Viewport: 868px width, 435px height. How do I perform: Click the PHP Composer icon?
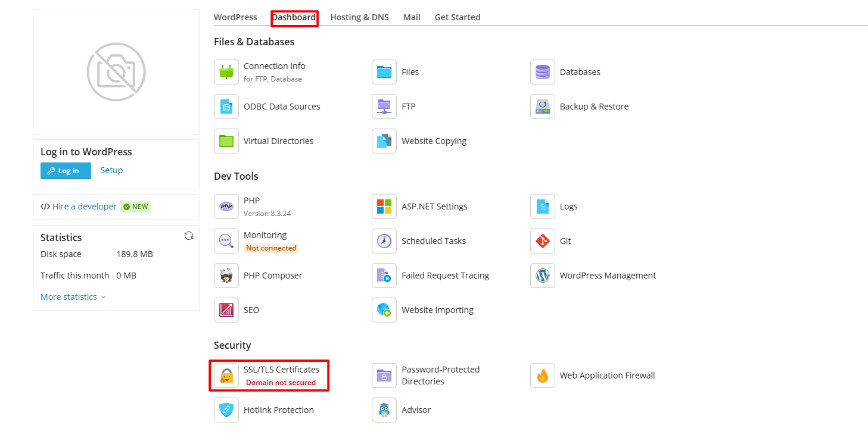coord(226,276)
